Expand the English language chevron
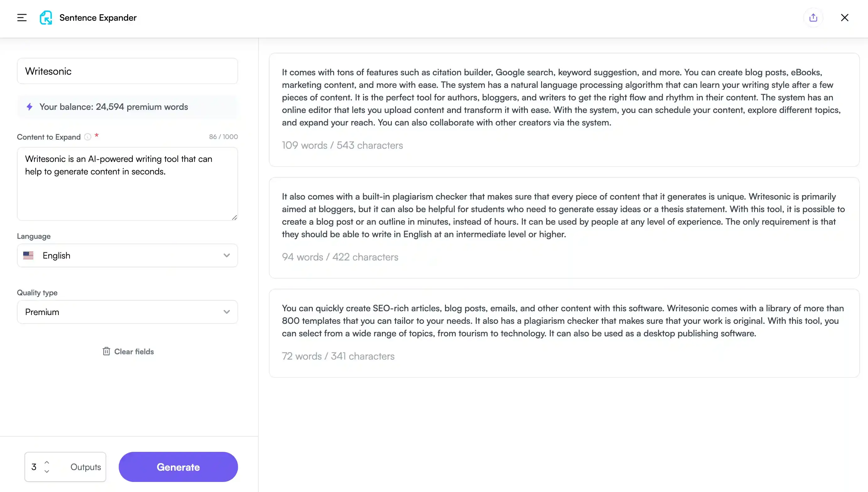The width and height of the screenshot is (868, 492). [226, 255]
